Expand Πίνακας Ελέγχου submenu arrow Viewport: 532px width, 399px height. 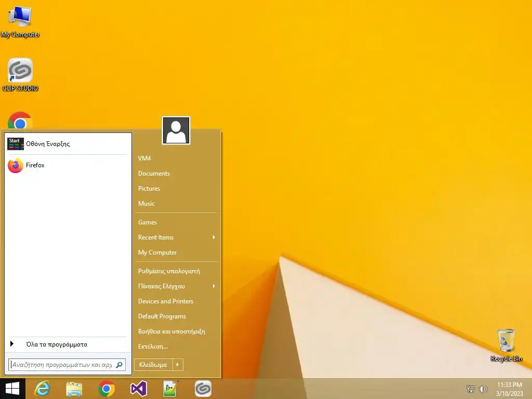(214, 286)
